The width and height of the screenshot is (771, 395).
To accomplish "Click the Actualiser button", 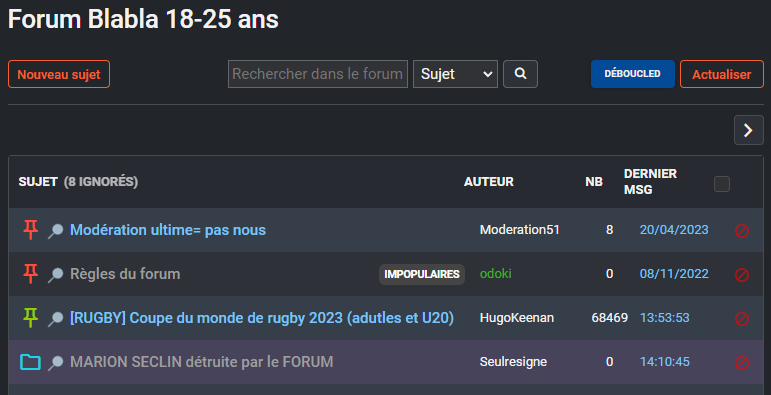I will pyautogui.click(x=721, y=74).
